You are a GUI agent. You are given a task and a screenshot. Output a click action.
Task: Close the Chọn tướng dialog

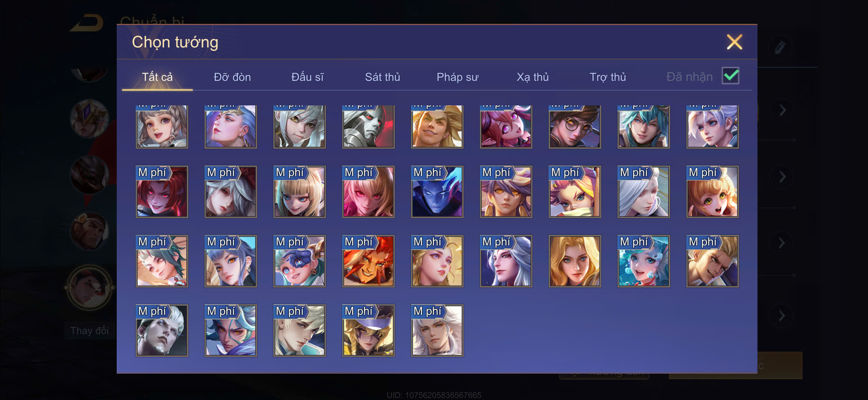[x=734, y=42]
